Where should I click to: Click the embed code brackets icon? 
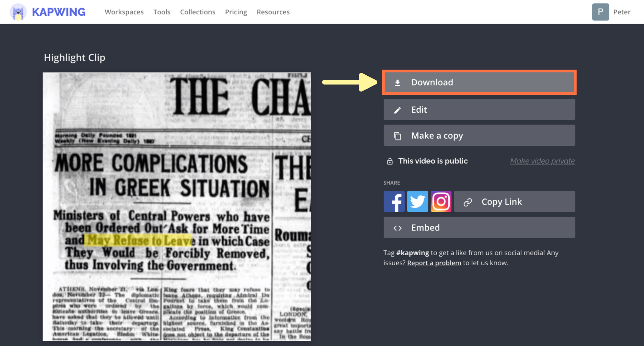pyautogui.click(x=397, y=228)
